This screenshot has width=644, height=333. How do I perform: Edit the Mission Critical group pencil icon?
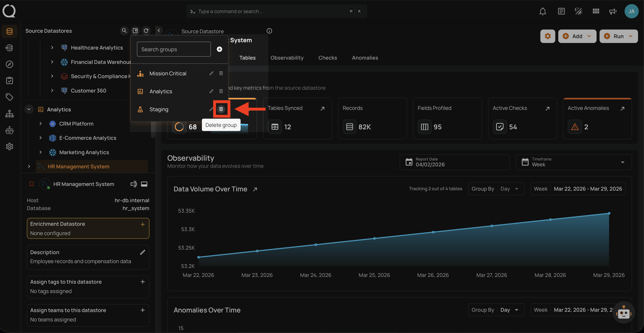click(x=211, y=73)
